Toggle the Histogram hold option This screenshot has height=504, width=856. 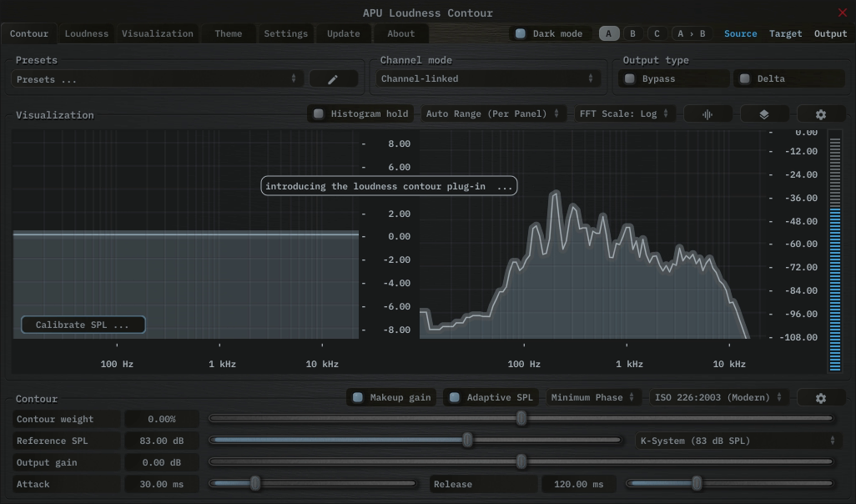coord(319,114)
